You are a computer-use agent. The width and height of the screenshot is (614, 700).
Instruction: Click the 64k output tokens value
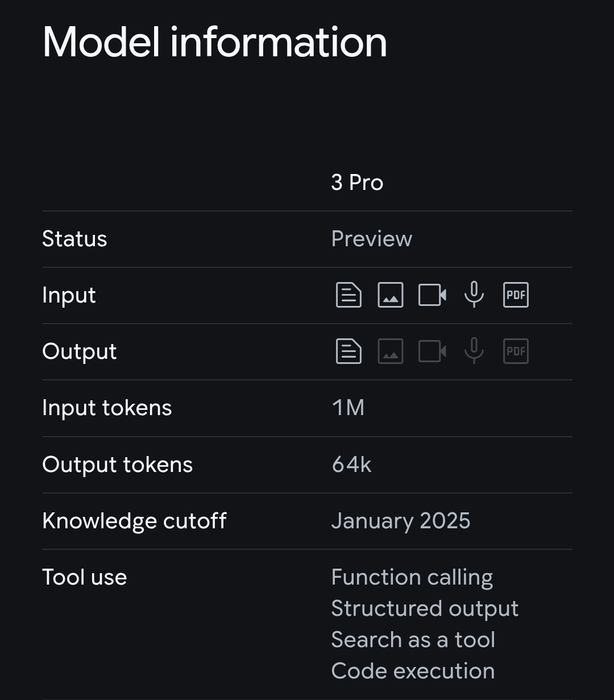click(x=351, y=465)
